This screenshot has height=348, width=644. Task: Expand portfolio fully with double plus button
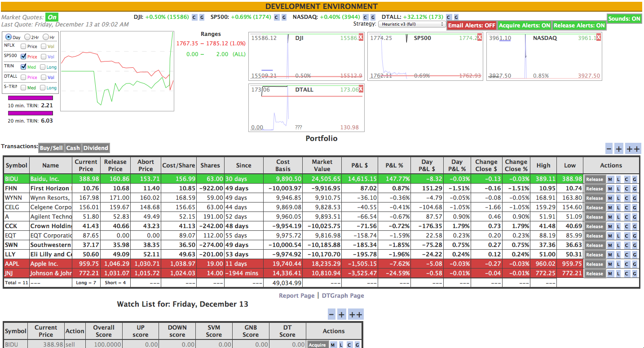point(633,149)
